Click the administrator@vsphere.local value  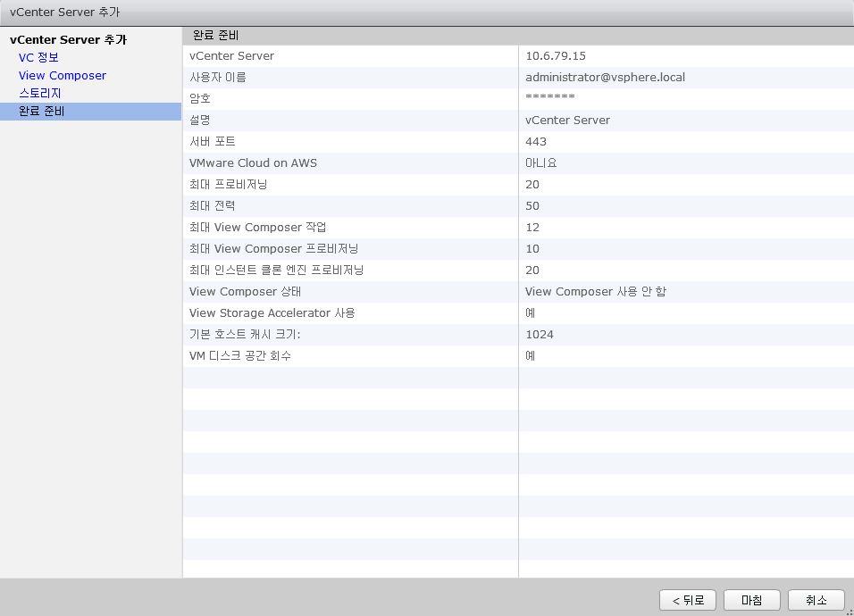(x=605, y=78)
